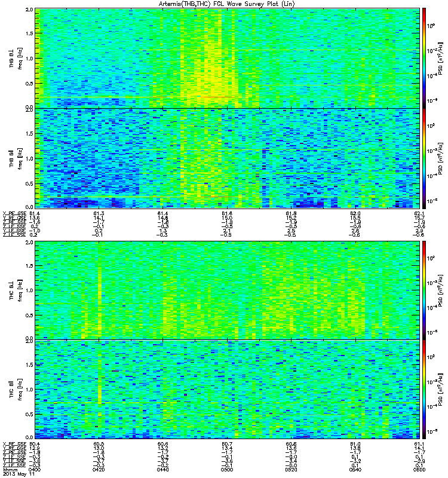Click the Y_RE_GSE value 13.4 under the THC panels
This screenshot has height=478, width=448.
[x=227, y=448]
